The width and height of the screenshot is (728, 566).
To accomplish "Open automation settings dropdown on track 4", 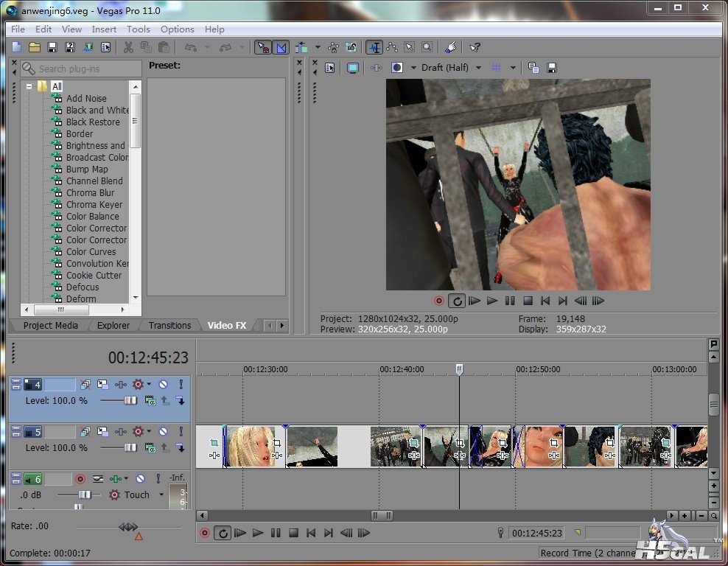I will tap(149, 384).
